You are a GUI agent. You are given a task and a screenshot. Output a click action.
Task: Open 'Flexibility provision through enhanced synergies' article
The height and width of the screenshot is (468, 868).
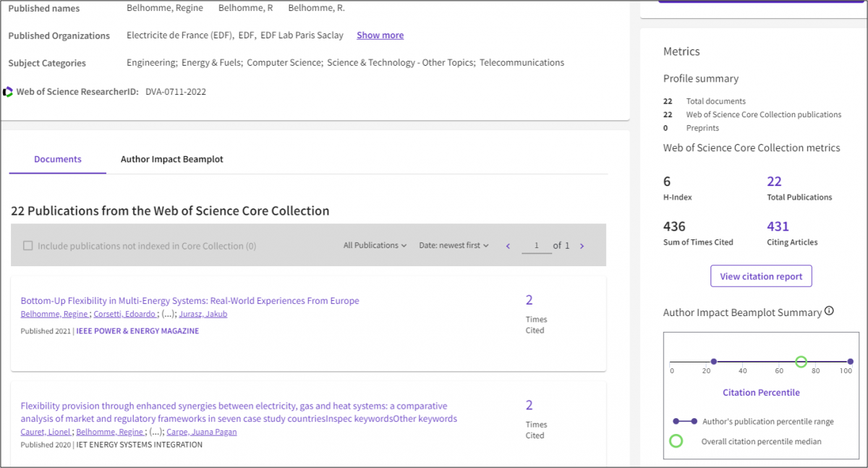(x=239, y=412)
